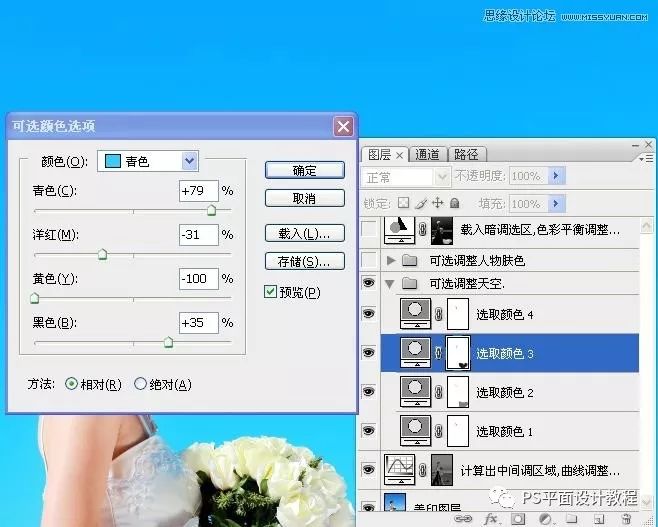The height and width of the screenshot is (527, 658).
Task: Select the 相对(R) relative method
Action: click(x=71, y=384)
